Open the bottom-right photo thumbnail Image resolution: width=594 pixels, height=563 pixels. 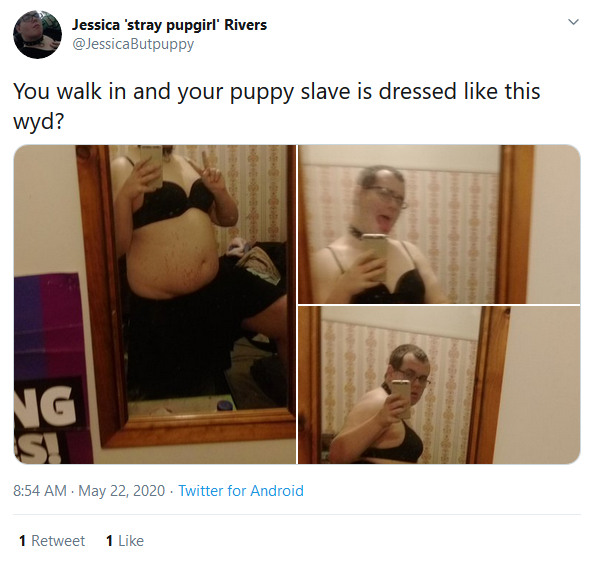coord(439,385)
